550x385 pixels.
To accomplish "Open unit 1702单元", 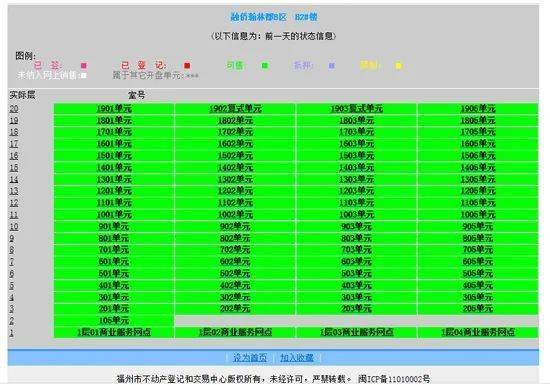I will point(235,132).
